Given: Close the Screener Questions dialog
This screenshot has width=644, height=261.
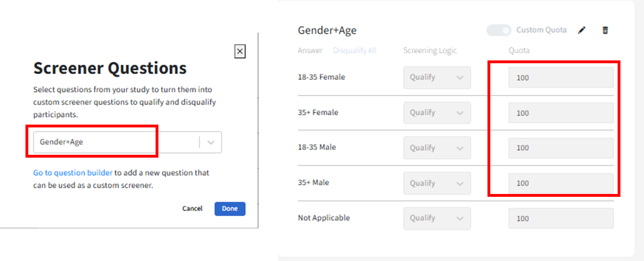Looking at the screenshot, I should pyautogui.click(x=240, y=51).
